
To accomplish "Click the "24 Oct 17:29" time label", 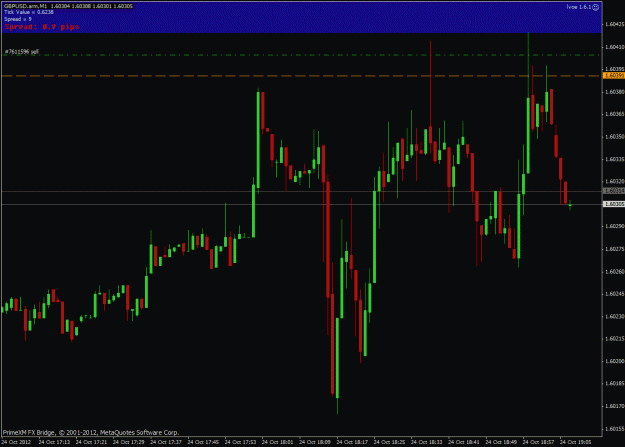I will [128, 442].
